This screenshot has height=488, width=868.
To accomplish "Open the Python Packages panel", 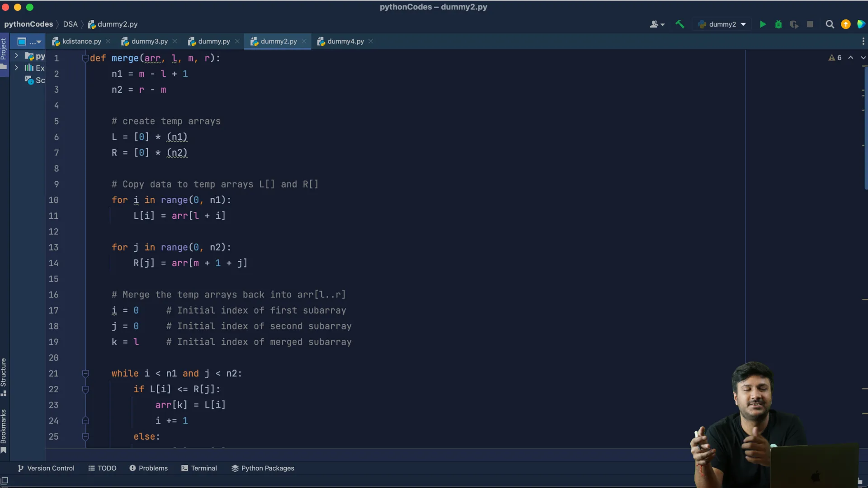I will tap(263, 468).
